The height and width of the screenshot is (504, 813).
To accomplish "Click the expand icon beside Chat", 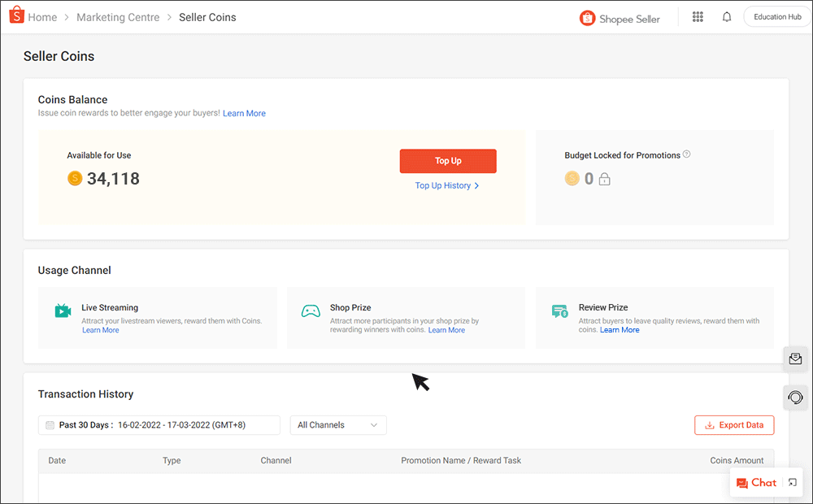I will tap(792, 483).
